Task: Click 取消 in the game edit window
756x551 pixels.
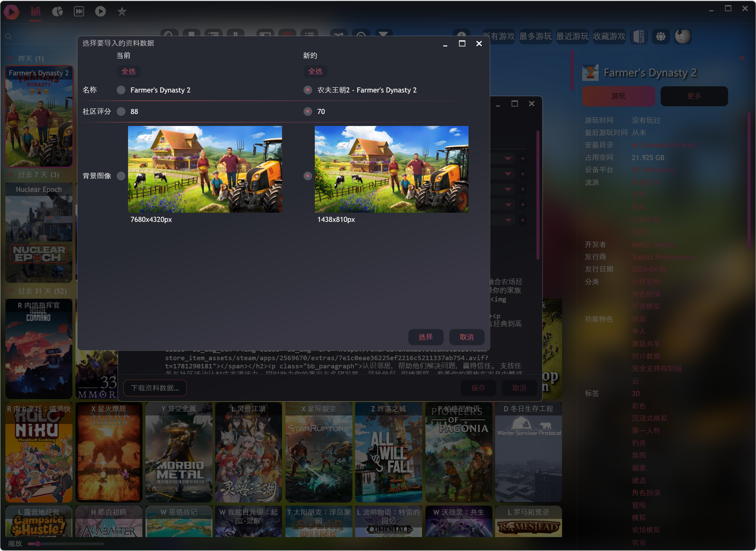Action: tap(519, 388)
